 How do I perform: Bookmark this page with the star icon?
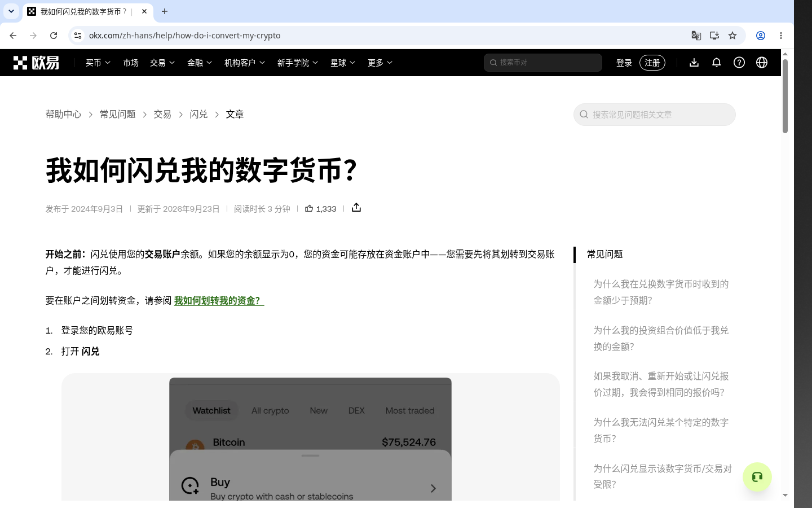tap(732, 36)
